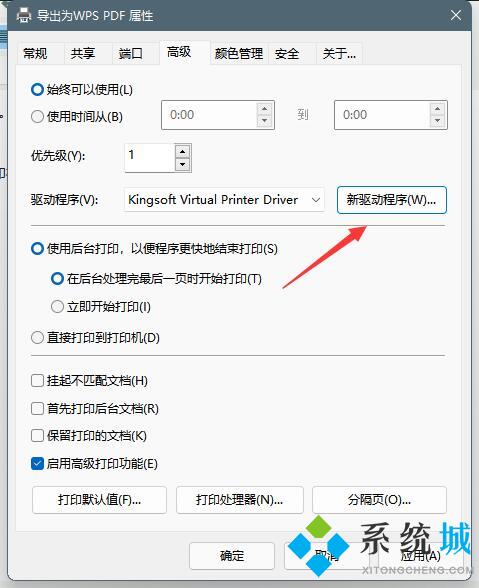The width and height of the screenshot is (479, 588).
Task: Click the printer icon in title bar
Action: 24,15
